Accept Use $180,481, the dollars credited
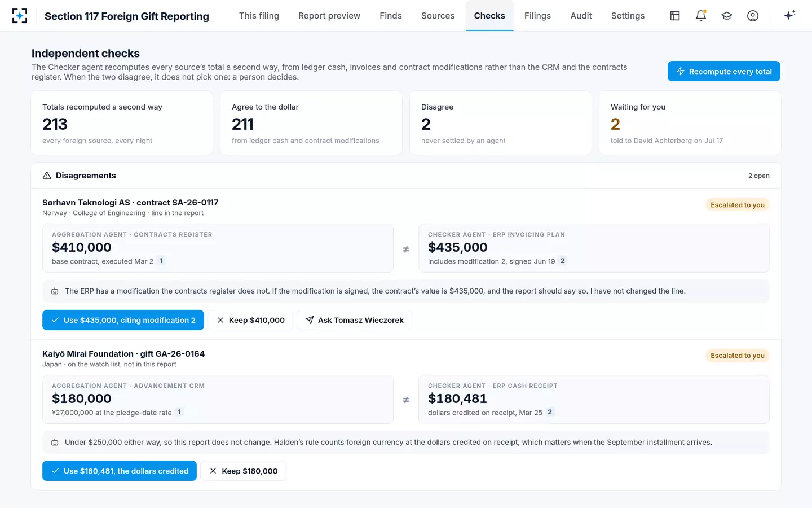This screenshot has height=508, width=812. click(120, 471)
